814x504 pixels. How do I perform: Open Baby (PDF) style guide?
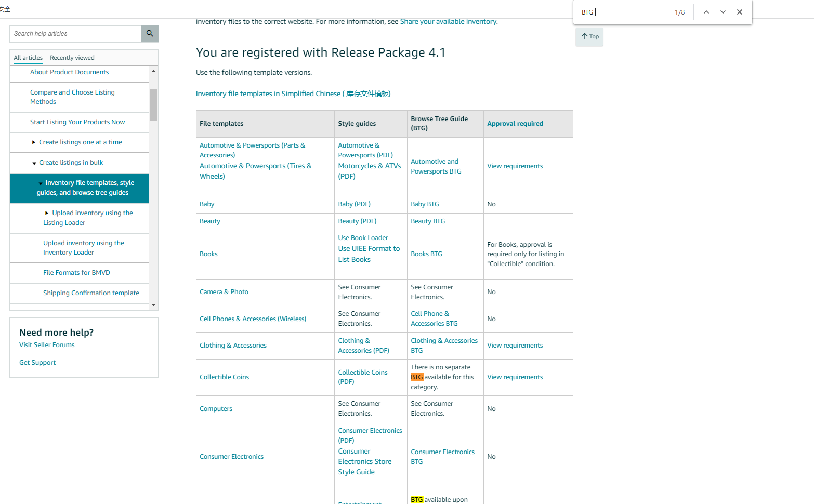tap(354, 204)
